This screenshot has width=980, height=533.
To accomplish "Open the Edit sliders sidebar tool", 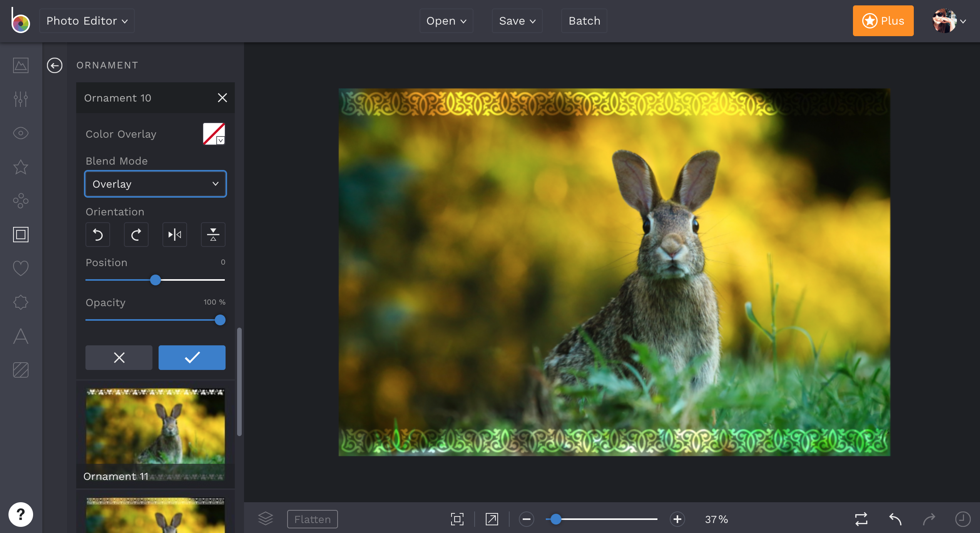I will click(x=21, y=99).
